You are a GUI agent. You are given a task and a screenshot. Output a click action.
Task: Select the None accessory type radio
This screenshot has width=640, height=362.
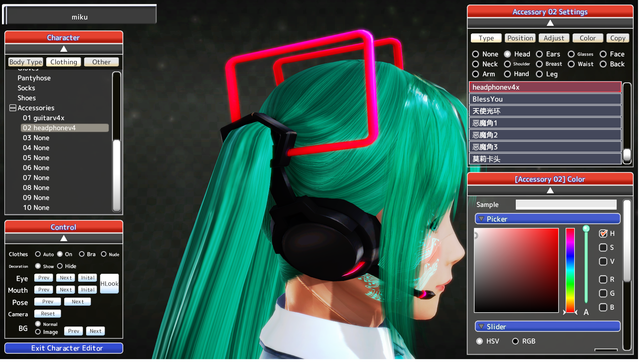pos(476,54)
